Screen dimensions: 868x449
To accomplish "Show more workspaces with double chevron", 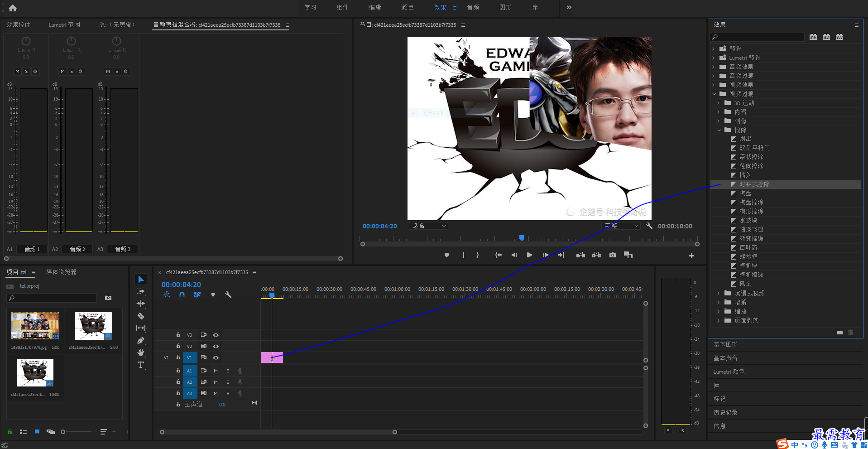I will coord(569,7).
